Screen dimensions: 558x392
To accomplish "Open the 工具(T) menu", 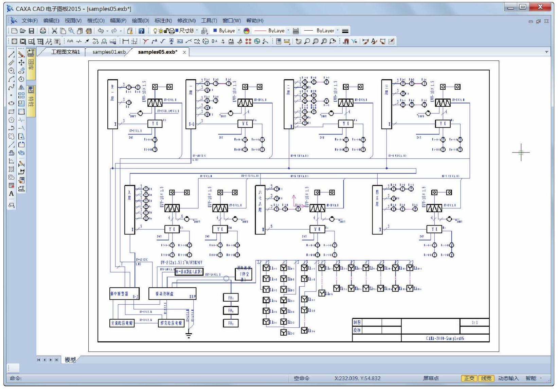I will pyautogui.click(x=209, y=21).
